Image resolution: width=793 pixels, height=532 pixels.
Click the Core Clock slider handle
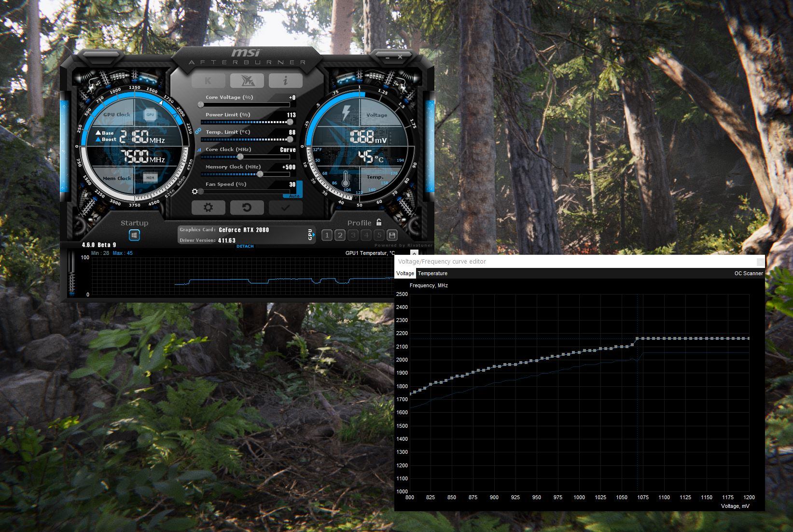click(240, 157)
